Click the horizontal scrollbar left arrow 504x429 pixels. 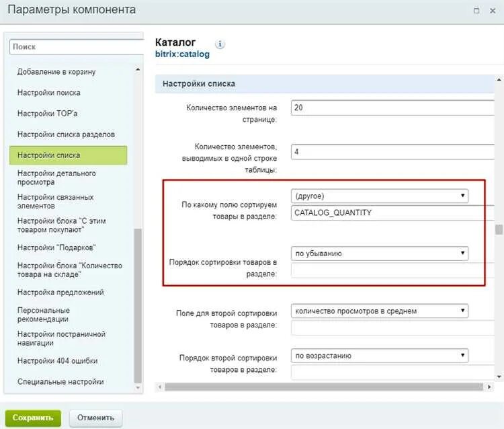tap(160, 387)
